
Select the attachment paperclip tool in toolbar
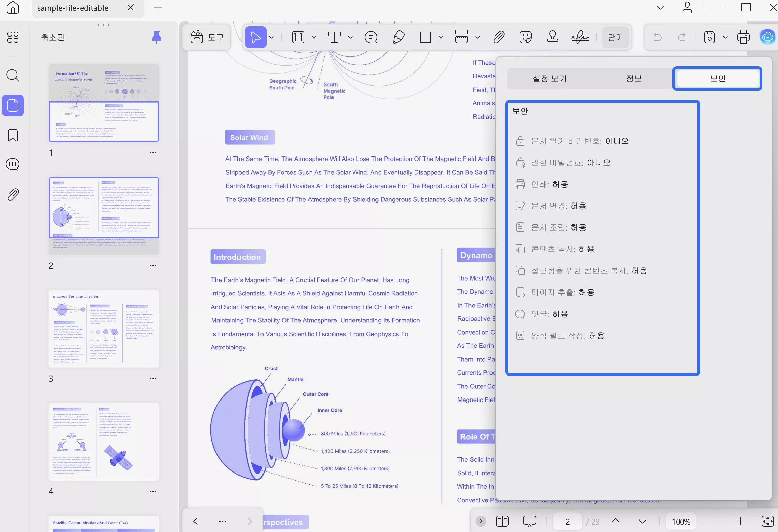tap(499, 37)
